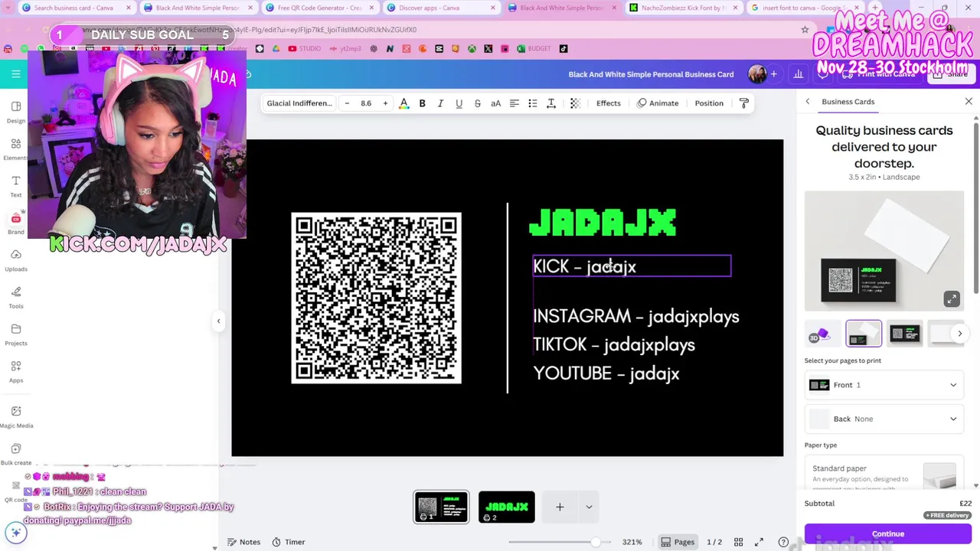Toggle the Pages view button
The width and height of the screenshot is (980, 551).
pos(678,542)
